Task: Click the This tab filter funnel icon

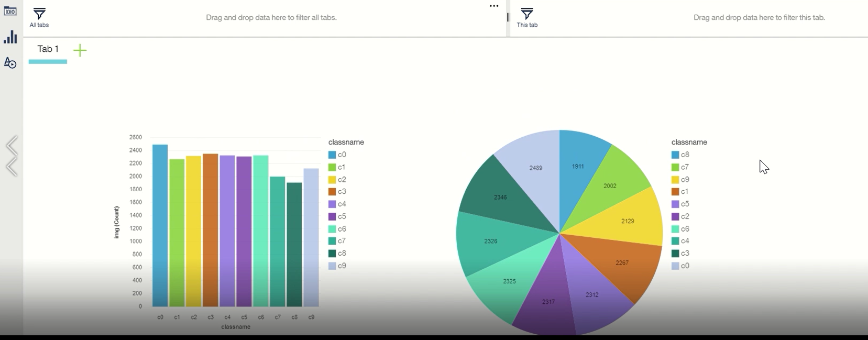Action: click(x=527, y=14)
